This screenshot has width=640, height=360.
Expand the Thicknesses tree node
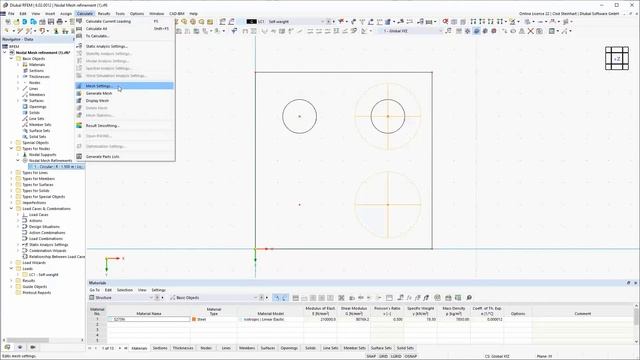(x=18, y=76)
